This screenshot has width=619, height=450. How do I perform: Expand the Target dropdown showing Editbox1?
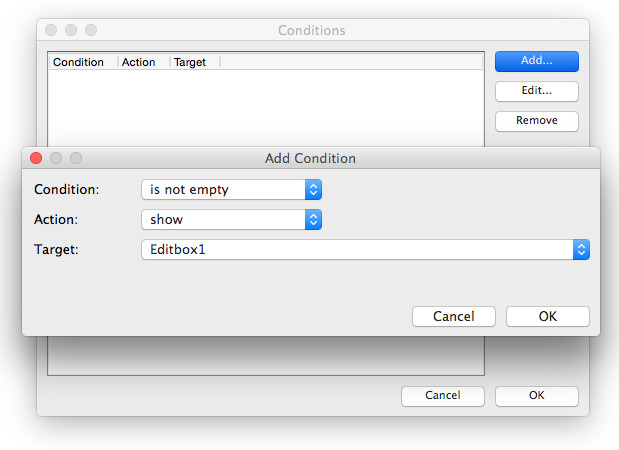click(365, 249)
